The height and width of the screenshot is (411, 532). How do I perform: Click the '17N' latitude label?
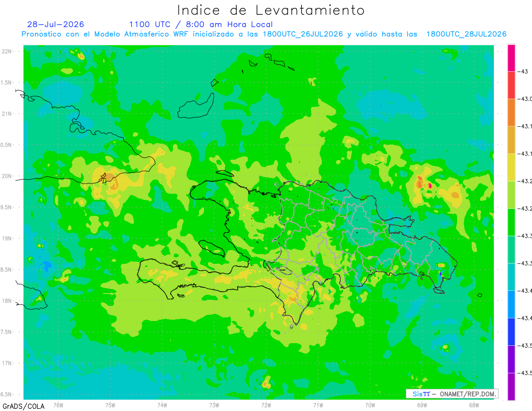(7, 363)
